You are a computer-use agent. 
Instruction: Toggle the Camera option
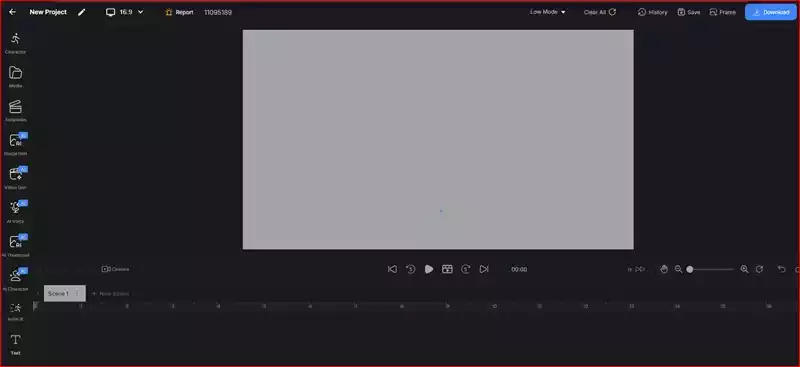click(x=115, y=269)
